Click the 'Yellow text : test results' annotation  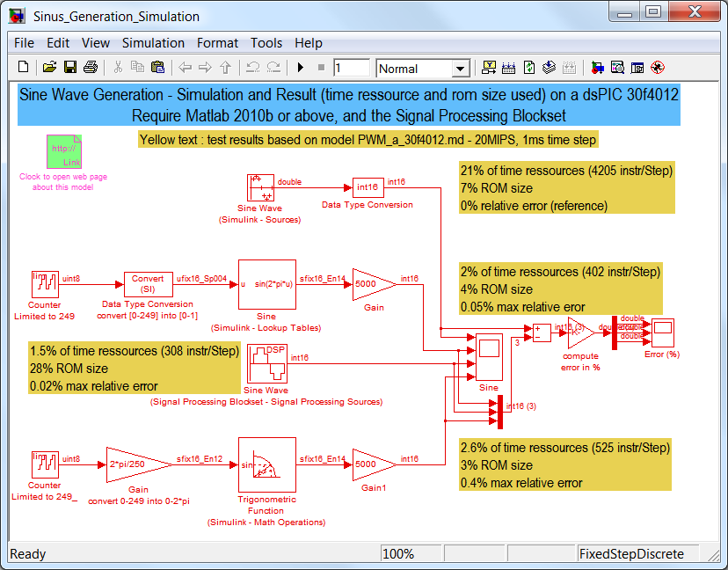368,140
